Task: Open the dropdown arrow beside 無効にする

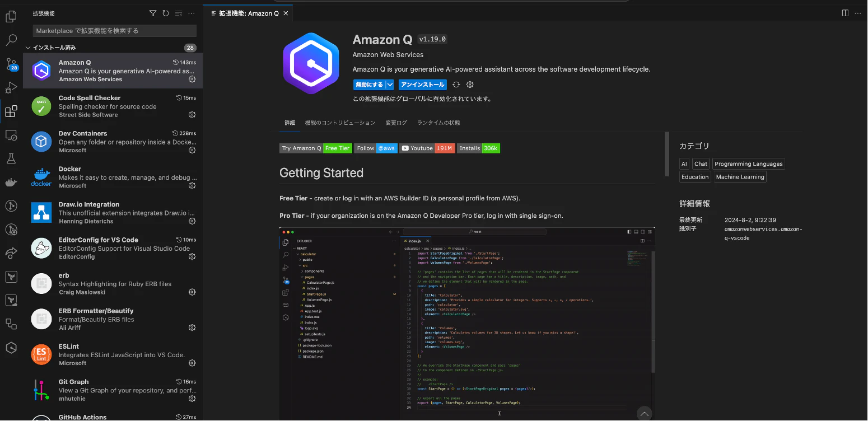Action: (x=390, y=85)
